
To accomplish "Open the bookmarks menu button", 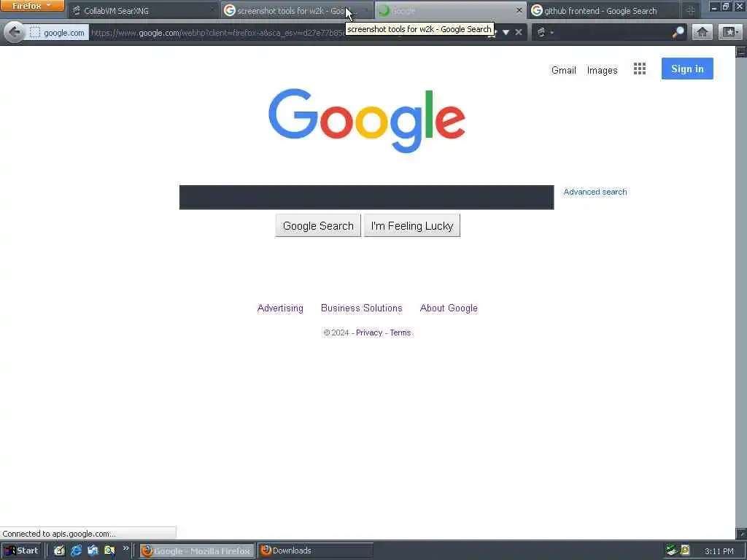I will [x=729, y=32].
